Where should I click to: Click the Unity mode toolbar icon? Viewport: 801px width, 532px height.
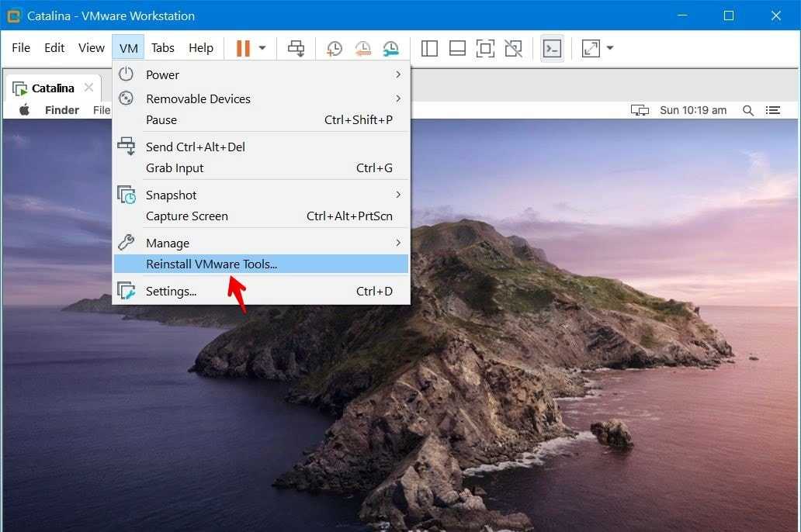[x=513, y=49]
